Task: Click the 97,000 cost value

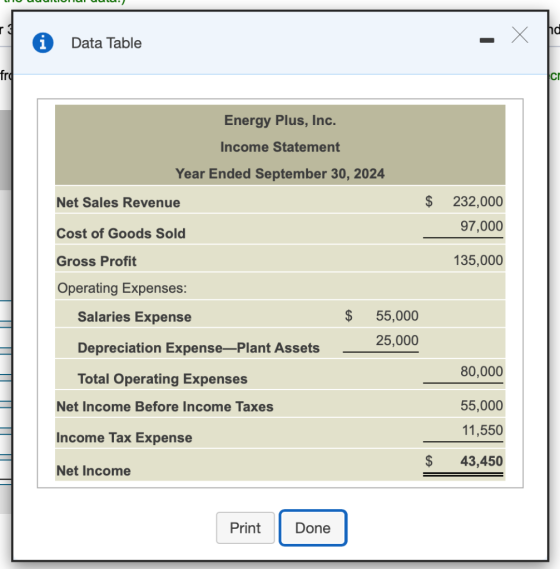Action: 482,226
